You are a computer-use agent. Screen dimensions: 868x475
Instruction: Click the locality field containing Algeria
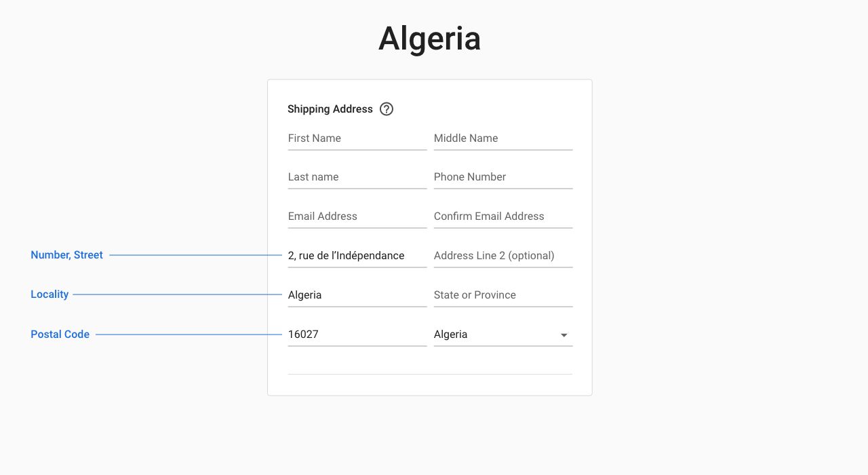point(357,295)
